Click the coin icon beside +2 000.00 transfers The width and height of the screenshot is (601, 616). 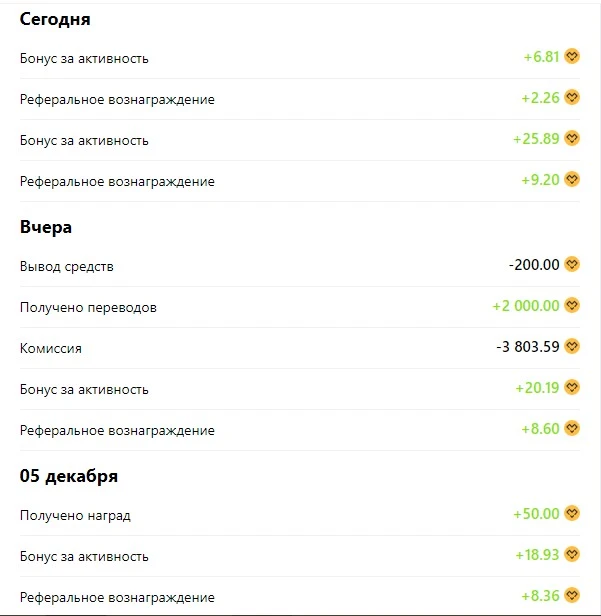[x=572, y=305]
